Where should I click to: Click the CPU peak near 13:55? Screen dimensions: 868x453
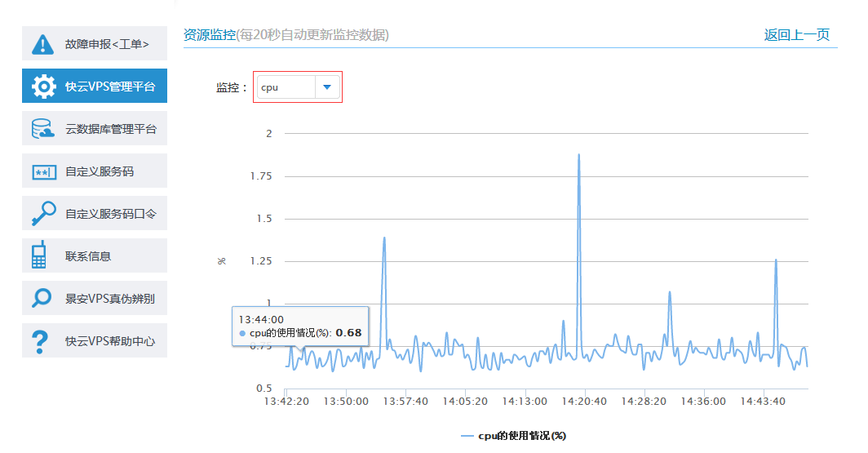pos(383,238)
